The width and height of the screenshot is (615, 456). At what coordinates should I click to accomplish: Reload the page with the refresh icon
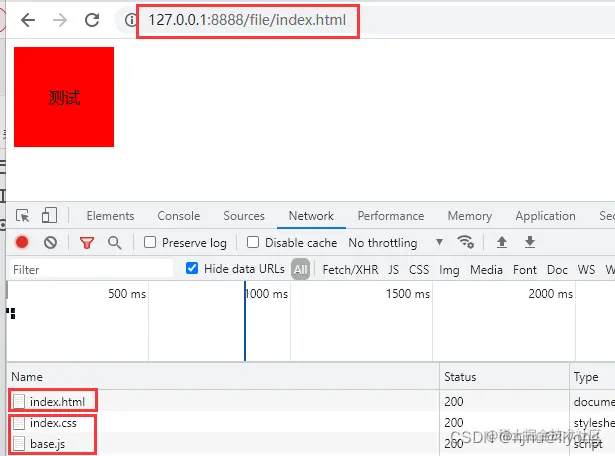click(92, 20)
